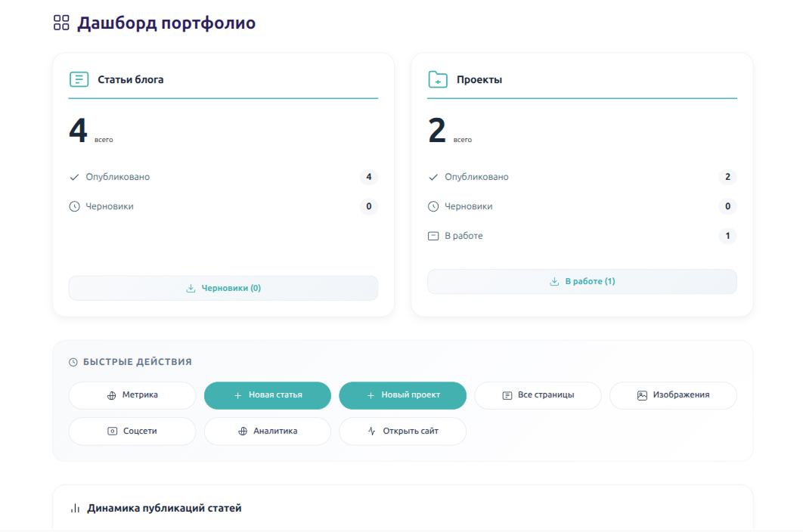Open the Метрика quick action

tap(132, 395)
